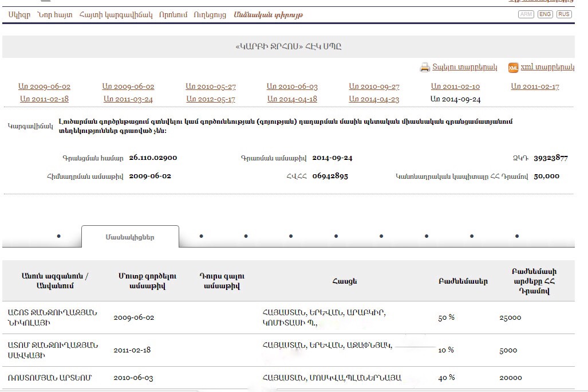Open record version Առ 2010-09-27
588x392 pixels.
click(374, 87)
